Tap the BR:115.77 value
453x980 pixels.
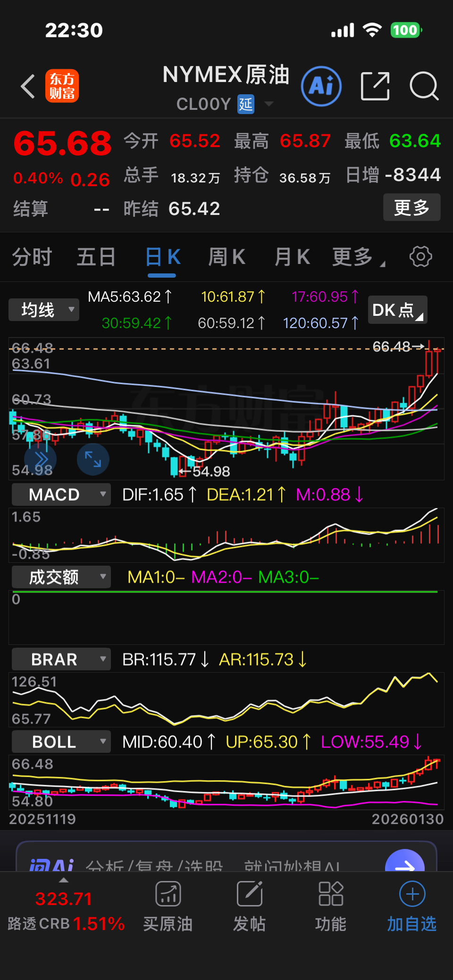pos(165,659)
